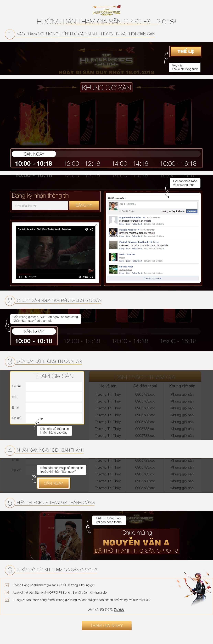This screenshot has height=644, width=213.
Task: Click the Hunter Games 2018 logo at top
Action: pyautogui.click(x=106, y=10)
